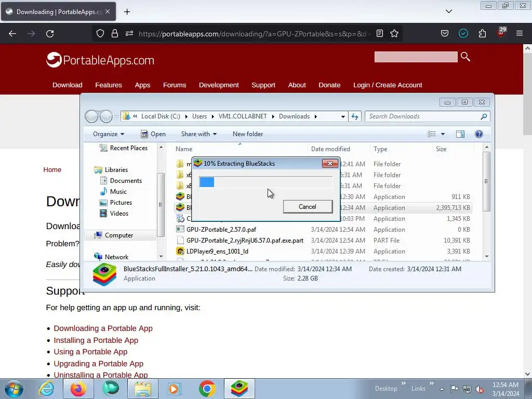This screenshot has height=399, width=532.
Task: Expand address bar history dropdown arrow
Action: click(x=343, y=116)
